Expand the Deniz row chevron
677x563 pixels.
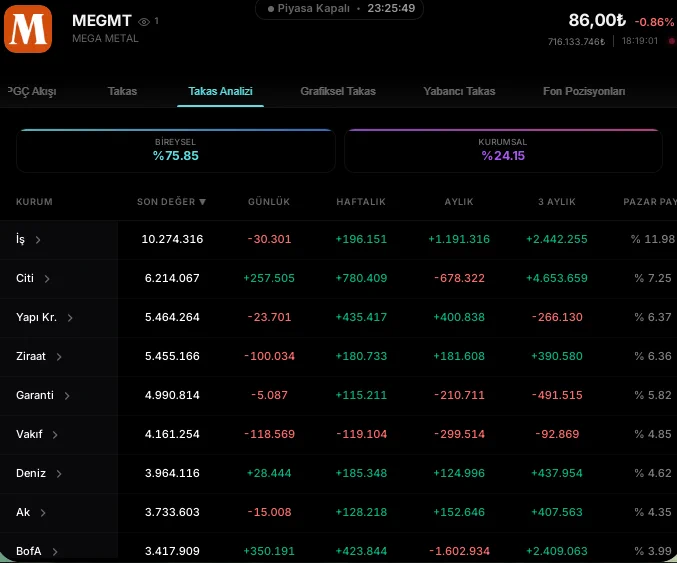point(59,474)
